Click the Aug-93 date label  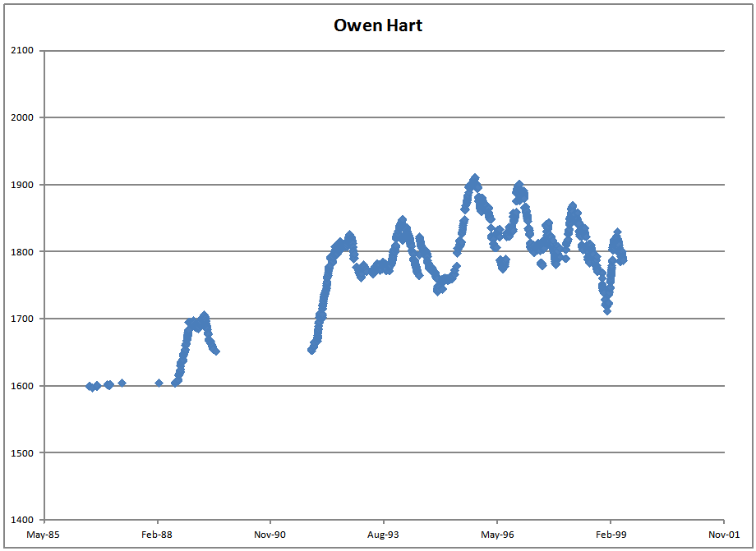[x=384, y=534]
